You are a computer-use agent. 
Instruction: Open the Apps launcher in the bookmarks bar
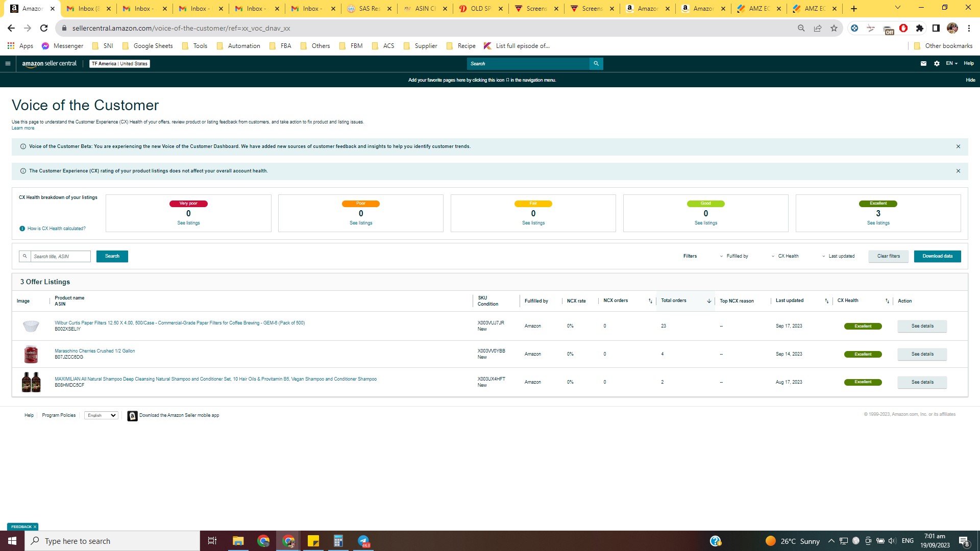(x=20, y=46)
